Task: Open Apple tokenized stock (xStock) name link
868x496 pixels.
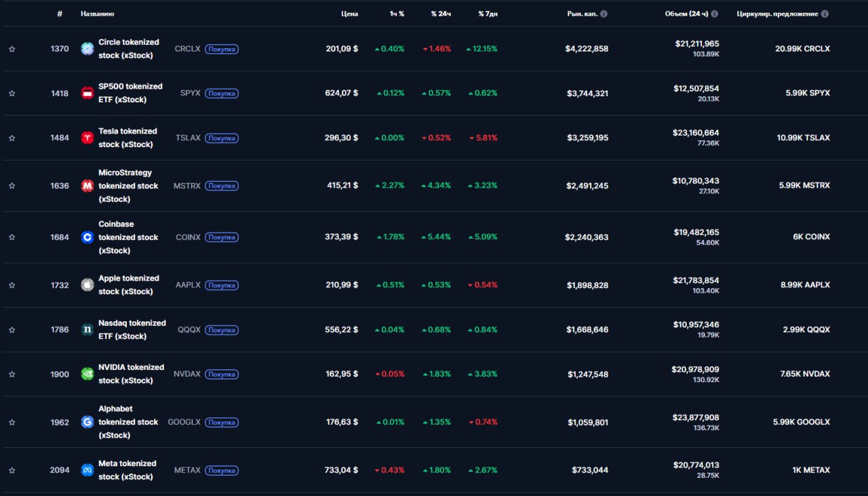Action: [129, 285]
